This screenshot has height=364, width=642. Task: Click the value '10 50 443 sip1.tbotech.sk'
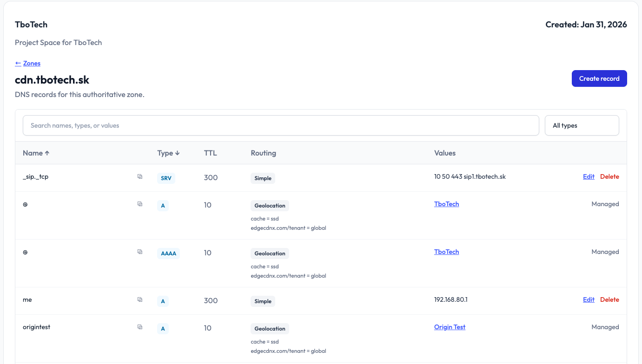point(470,176)
